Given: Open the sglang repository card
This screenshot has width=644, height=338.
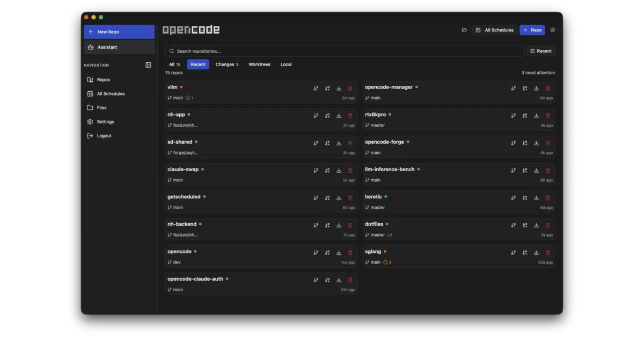Looking at the screenshot, I should click(459, 256).
